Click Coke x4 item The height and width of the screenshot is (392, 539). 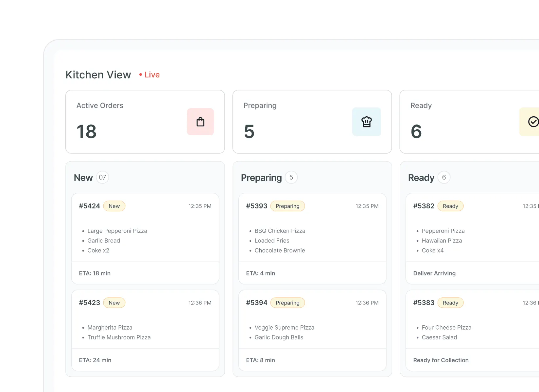pos(433,251)
